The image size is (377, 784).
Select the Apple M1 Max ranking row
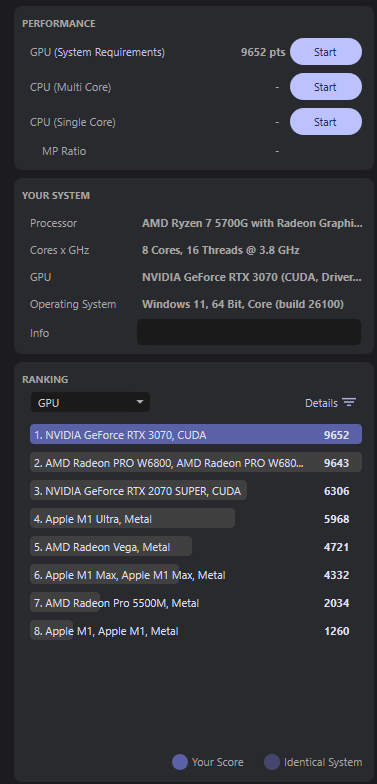[196, 575]
